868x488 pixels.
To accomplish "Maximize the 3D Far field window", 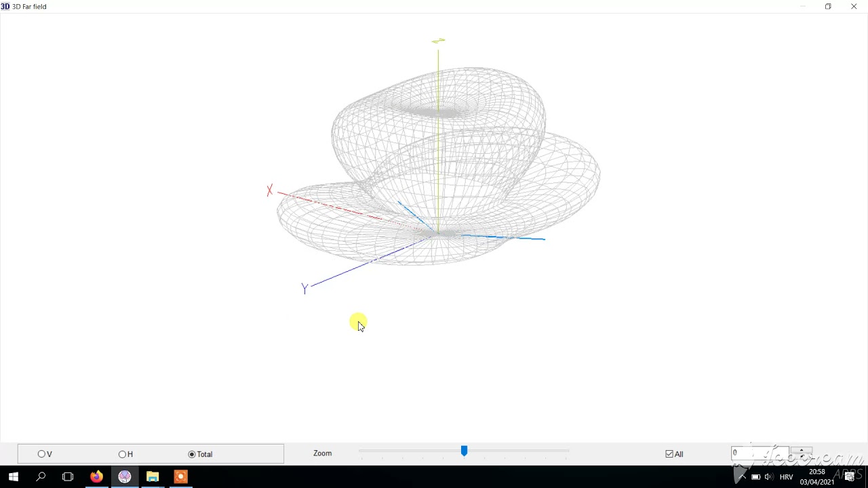I will (x=828, y=7).
